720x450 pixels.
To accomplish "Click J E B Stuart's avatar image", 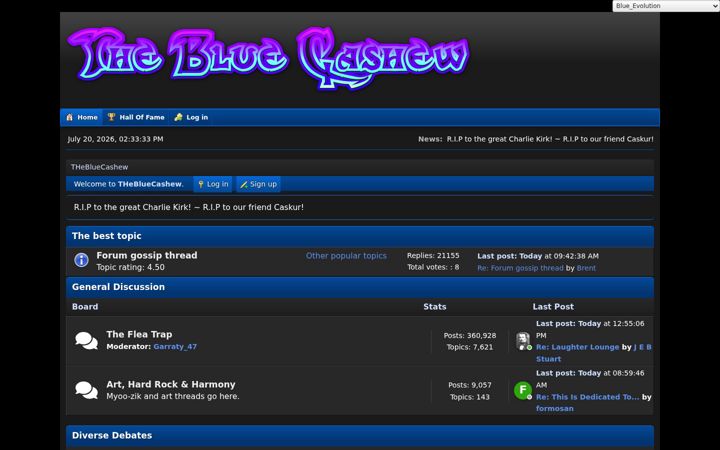I will pyautogui.click(x=523, y=341).
